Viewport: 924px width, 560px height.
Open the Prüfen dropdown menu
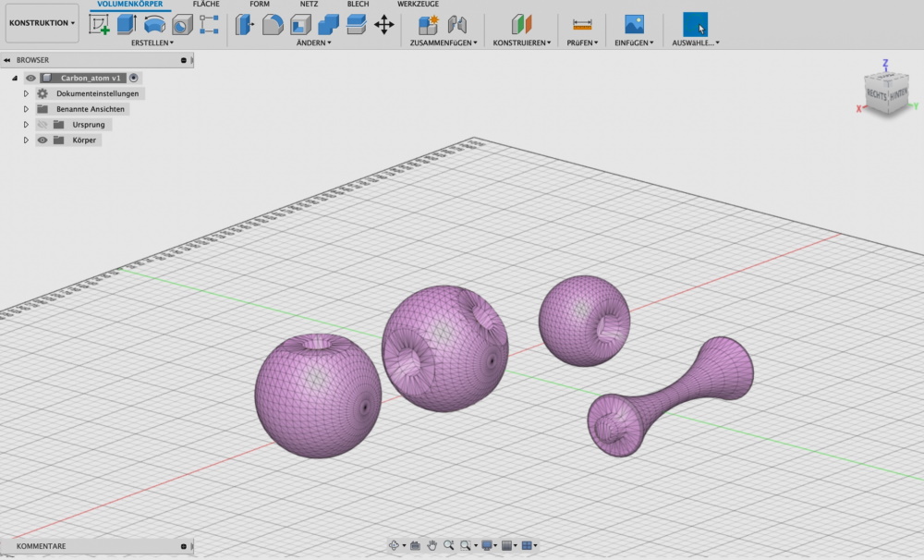point(582,43)
